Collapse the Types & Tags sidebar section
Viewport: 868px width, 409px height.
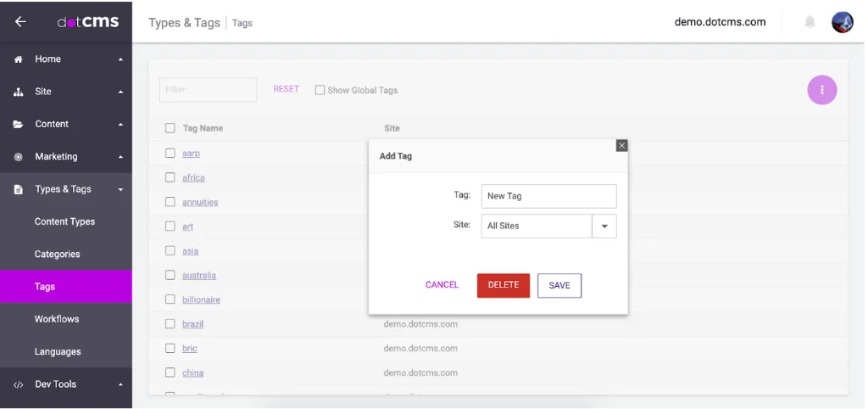click(x=120, y=190)
